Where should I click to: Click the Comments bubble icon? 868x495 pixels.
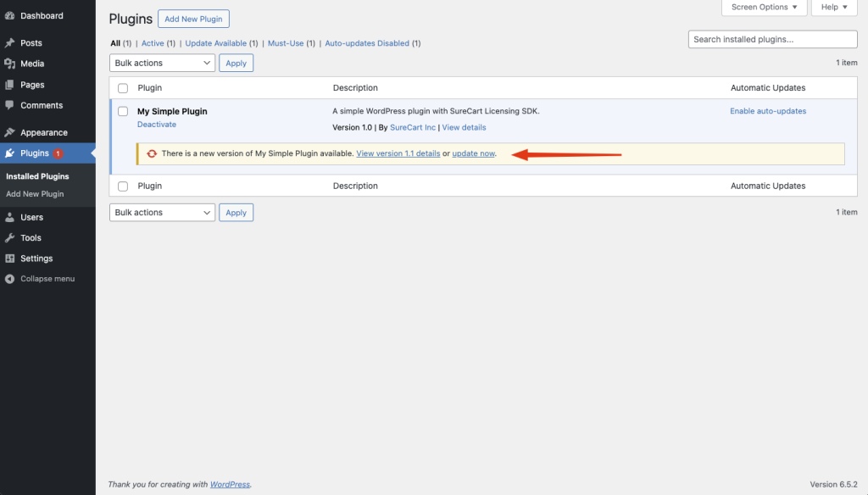click(x=9, y=105)
